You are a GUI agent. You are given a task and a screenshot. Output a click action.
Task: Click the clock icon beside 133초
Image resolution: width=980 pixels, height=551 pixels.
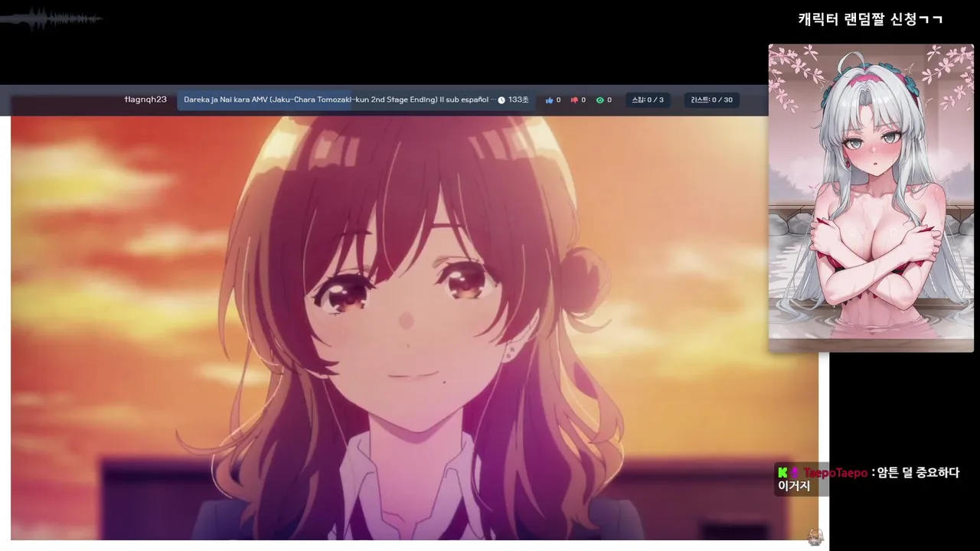pos(501,100)
